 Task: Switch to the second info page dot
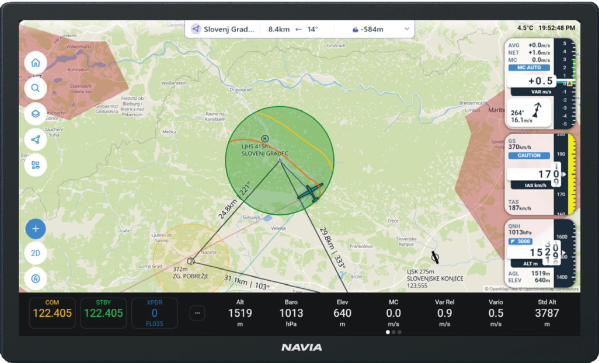pos(394,332)
